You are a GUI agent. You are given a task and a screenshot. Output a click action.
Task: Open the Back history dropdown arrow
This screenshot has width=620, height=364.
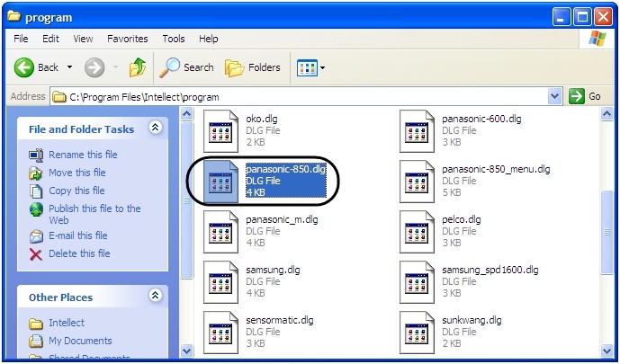pos(69,67)
